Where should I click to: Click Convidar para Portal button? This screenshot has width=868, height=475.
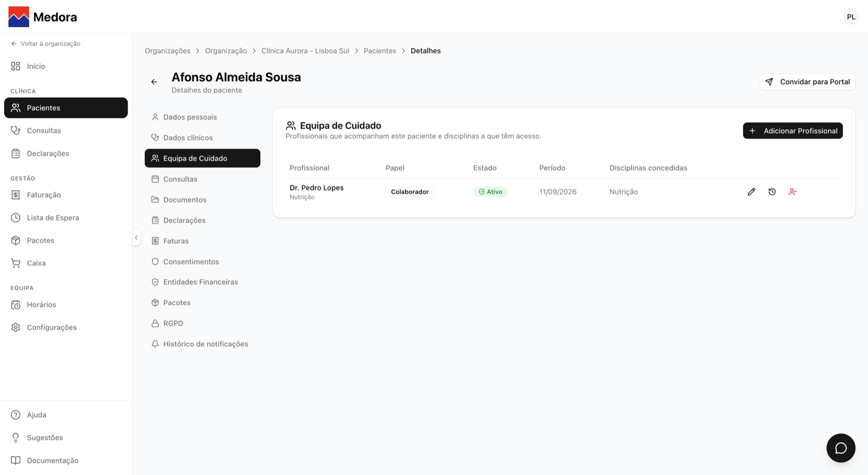point(807,82)
